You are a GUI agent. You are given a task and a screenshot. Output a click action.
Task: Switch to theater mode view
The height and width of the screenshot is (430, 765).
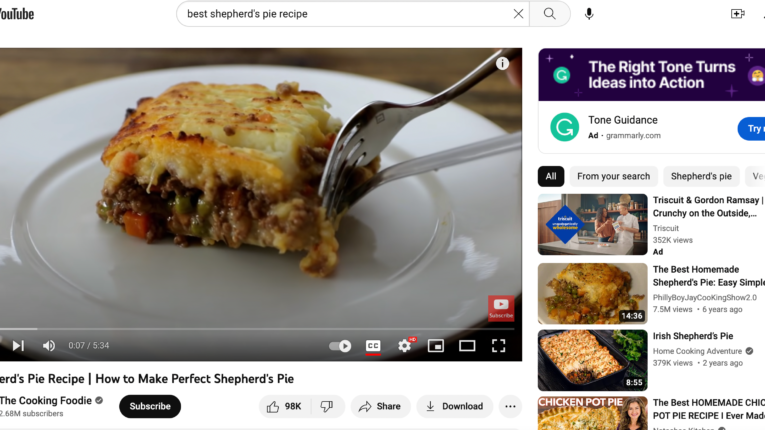click(467, 346)
